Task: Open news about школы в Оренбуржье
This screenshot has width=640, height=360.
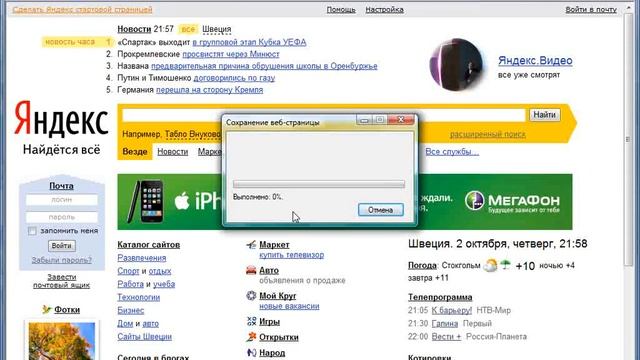Action: point(264,66)
